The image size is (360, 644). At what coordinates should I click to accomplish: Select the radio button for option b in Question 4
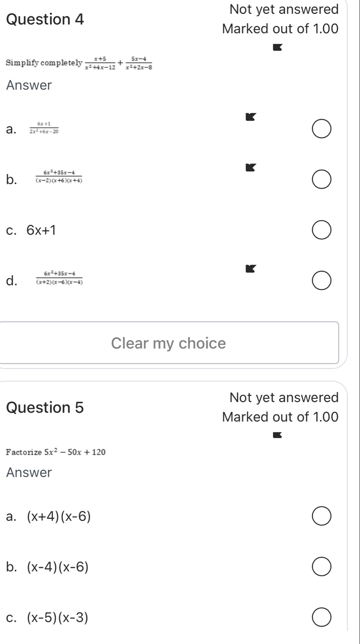(321, 179)
